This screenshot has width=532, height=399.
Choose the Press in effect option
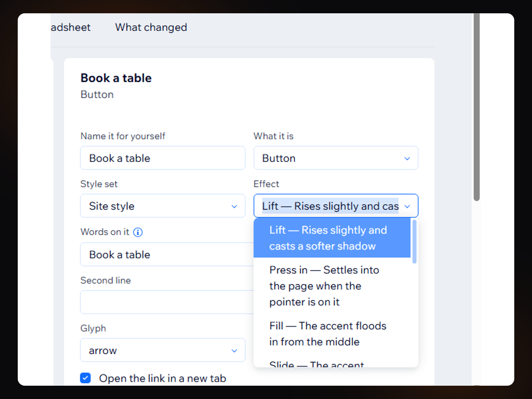point(332,286)
